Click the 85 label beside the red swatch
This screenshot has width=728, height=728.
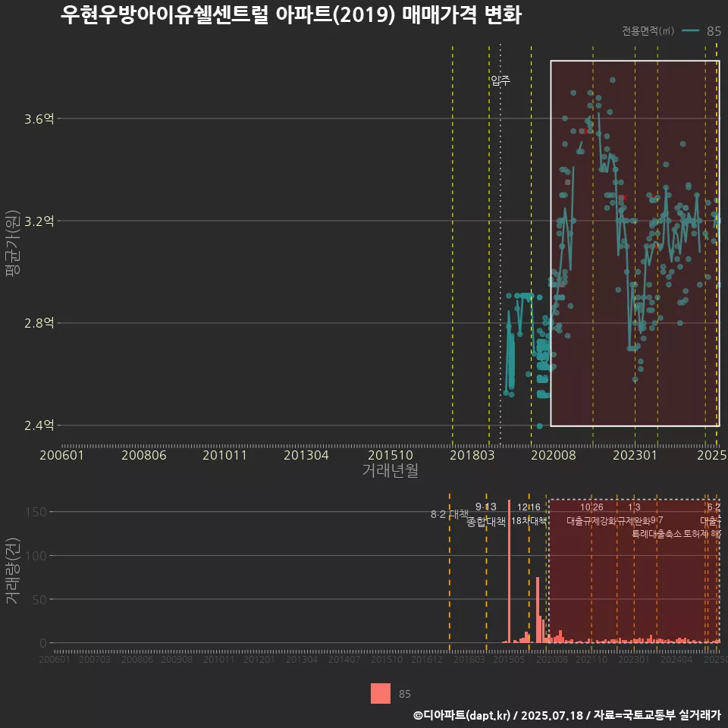pyautogui.click(x=404, y=694)
